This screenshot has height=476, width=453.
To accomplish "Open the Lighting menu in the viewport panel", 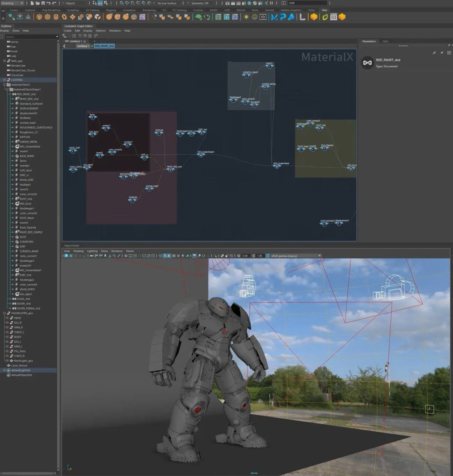I will point(92,251).
